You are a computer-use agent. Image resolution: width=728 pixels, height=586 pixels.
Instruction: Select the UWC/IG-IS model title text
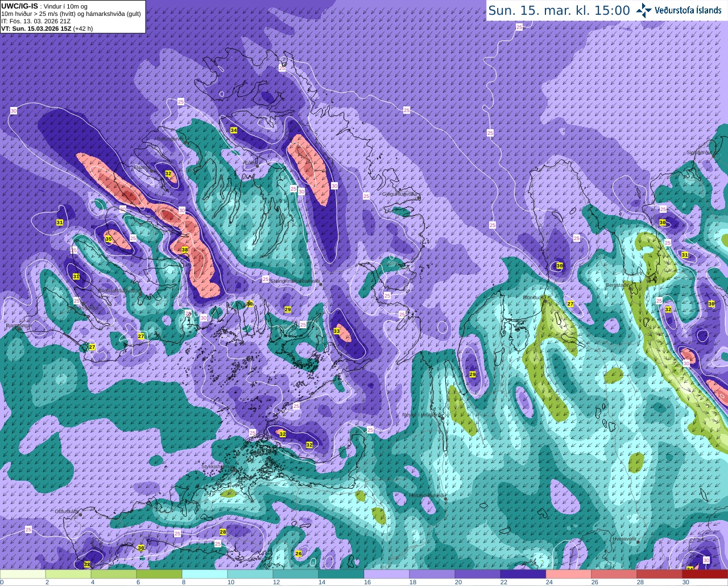19,6
